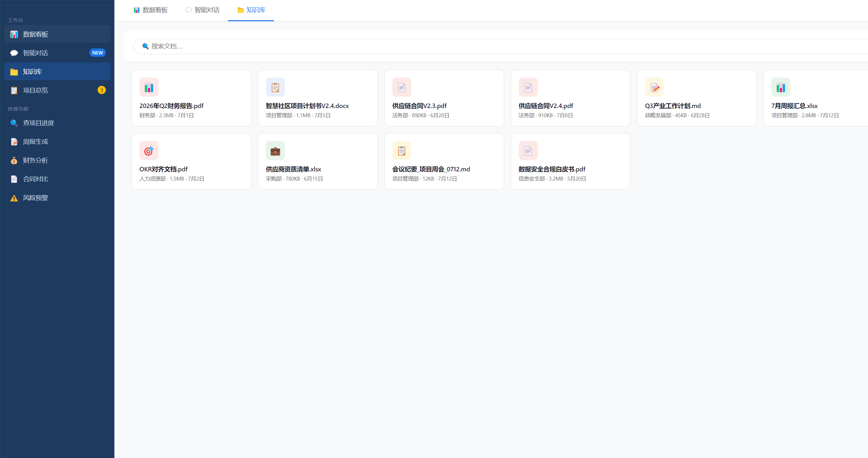Open 数据看板 from the sidebar

[x=57, y=34]
